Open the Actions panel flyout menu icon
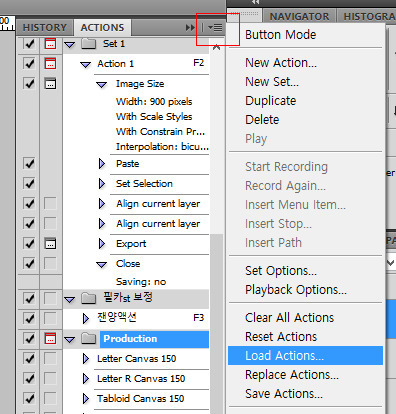The width and height of the screenshot is (396, 414). [215, 27]
